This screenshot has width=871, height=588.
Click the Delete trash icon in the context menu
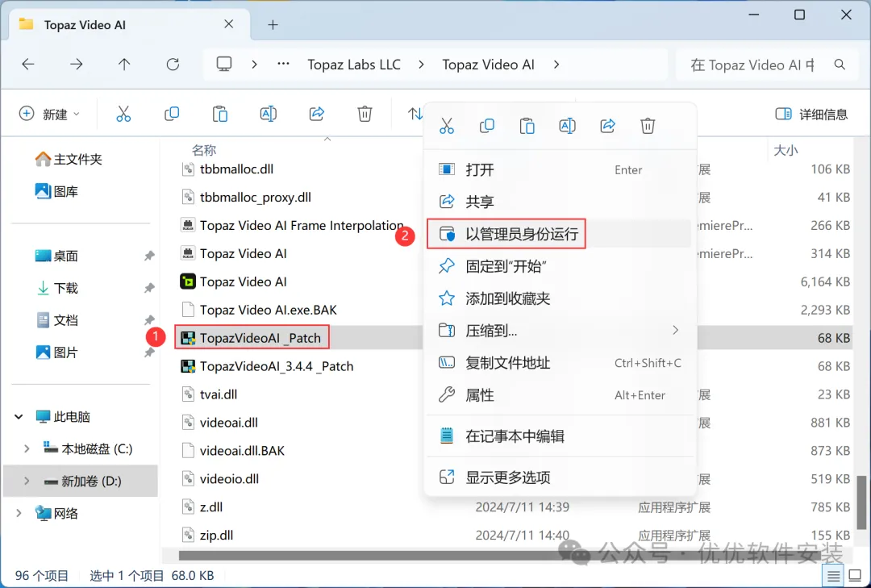pyautogui.click(x=648, y=126)
